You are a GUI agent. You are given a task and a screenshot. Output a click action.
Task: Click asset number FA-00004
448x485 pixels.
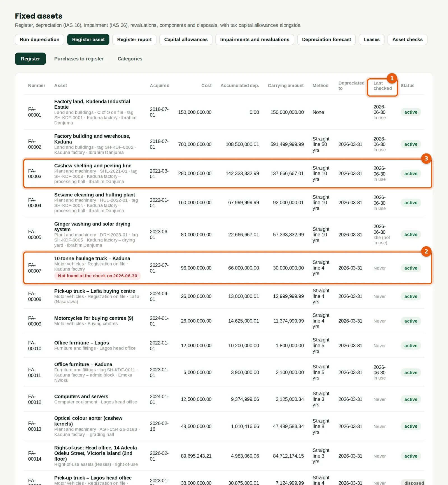35,203
